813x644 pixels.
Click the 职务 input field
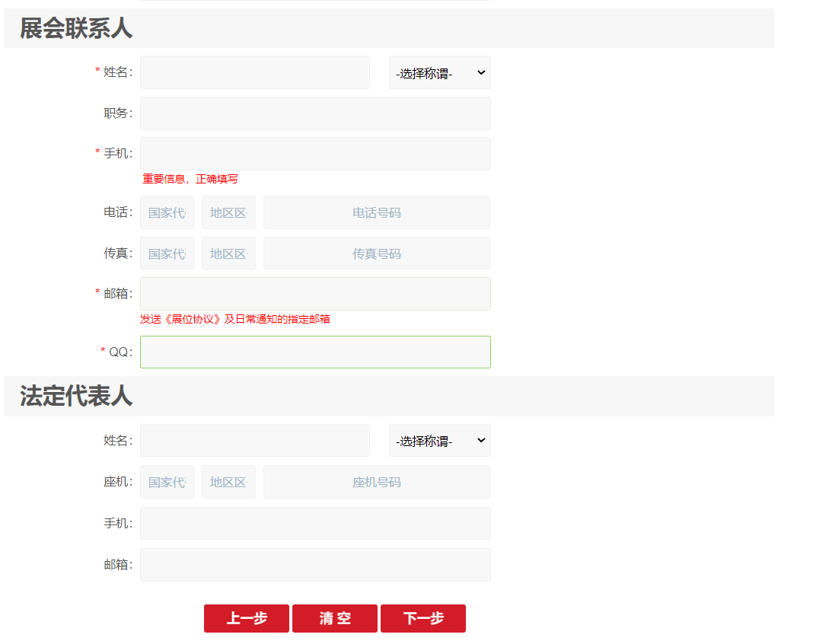pyautogui.click(x=315, y=113)
